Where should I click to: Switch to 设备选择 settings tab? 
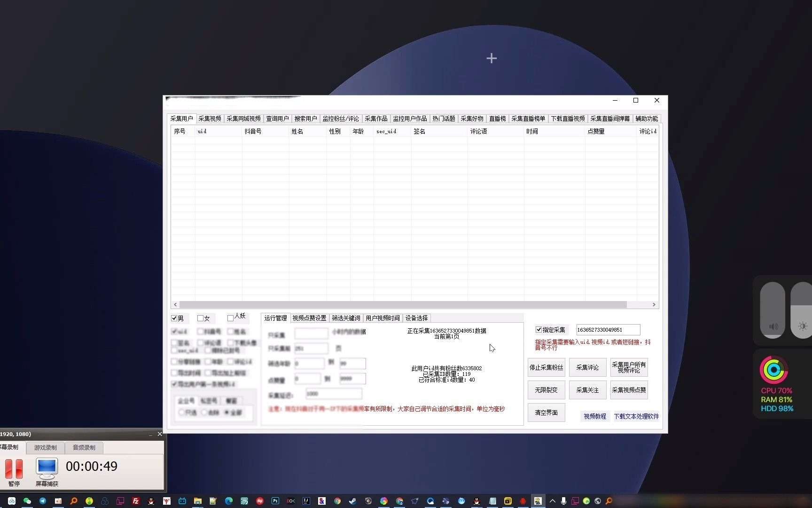[x=416, y=318]
